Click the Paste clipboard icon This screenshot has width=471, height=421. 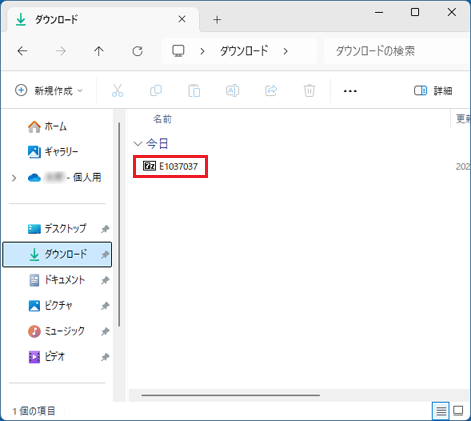(194, 91)
